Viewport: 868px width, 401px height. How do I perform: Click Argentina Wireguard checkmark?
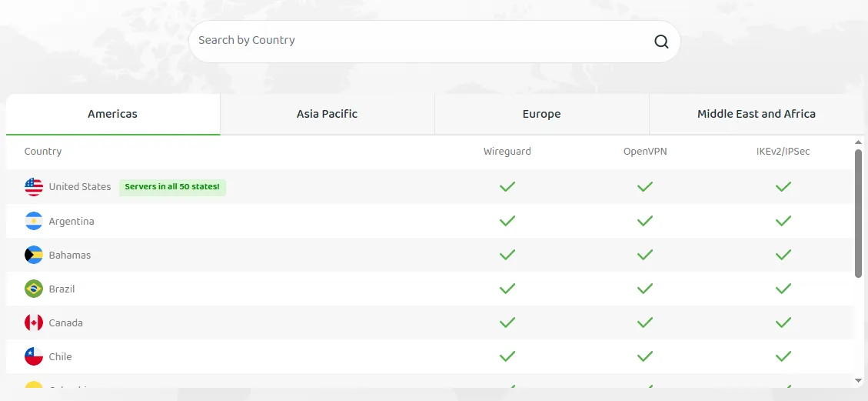click(x=507, y=221)
